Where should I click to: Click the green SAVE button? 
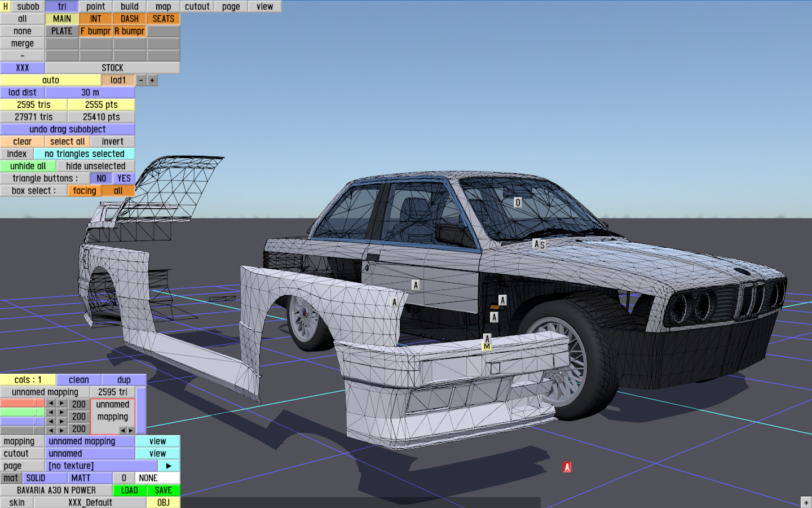tap(164, 491)
